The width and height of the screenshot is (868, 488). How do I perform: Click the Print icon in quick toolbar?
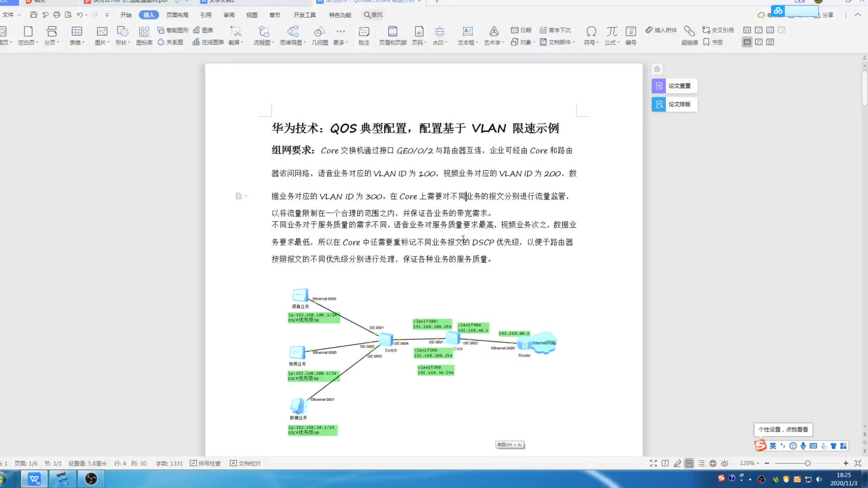click(x=57, y=15)
